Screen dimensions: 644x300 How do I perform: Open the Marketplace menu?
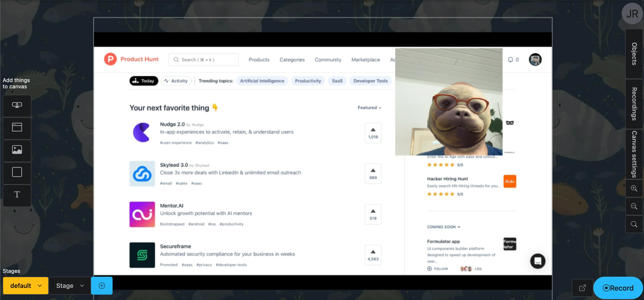pyautogui.click(x=366, y=60)
